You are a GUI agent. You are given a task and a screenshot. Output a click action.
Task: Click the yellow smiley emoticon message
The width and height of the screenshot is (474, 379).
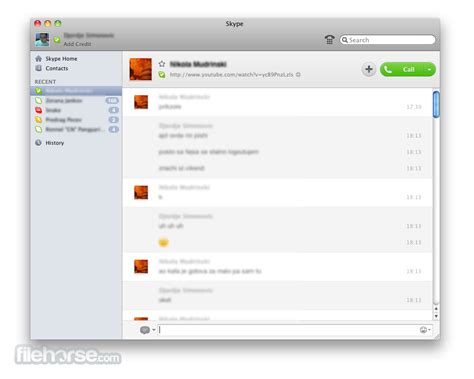click(x=163, y=242)
